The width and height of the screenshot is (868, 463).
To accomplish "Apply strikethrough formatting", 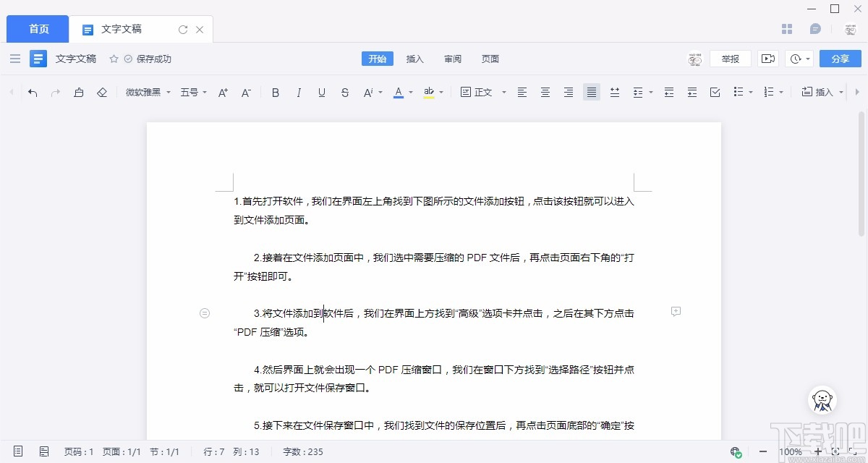I will coord(345,92).
